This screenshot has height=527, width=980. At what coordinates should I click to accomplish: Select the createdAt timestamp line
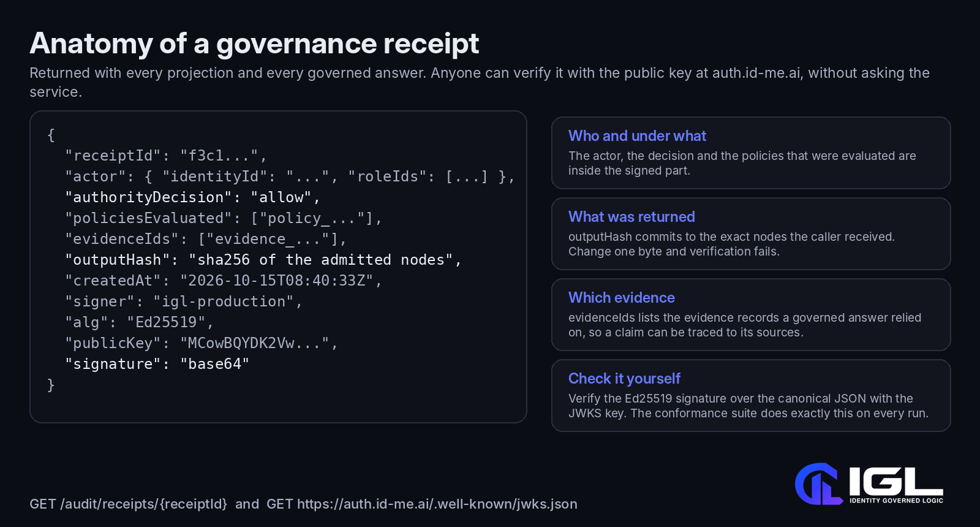point(224,281)
